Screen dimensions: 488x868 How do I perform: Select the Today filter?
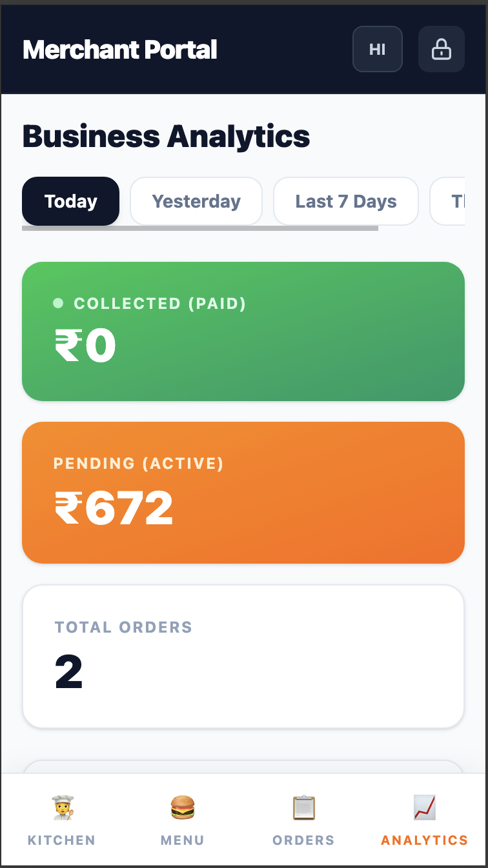click(71, 201)
